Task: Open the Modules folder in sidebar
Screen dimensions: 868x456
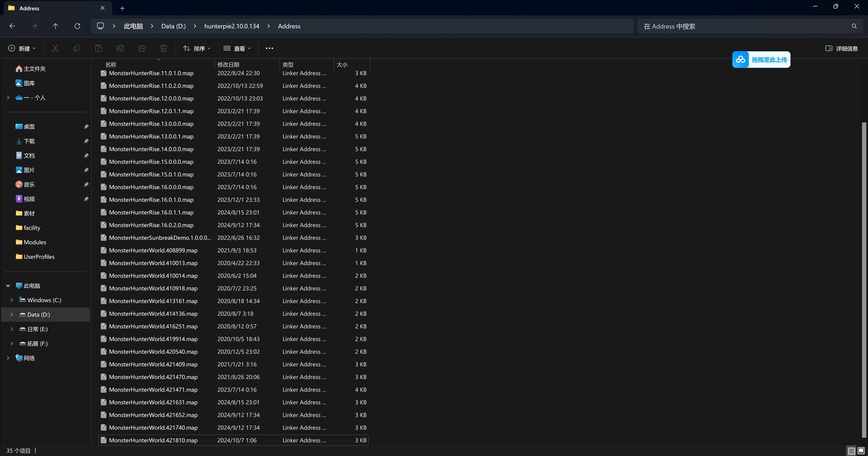Action: [31, 242]
